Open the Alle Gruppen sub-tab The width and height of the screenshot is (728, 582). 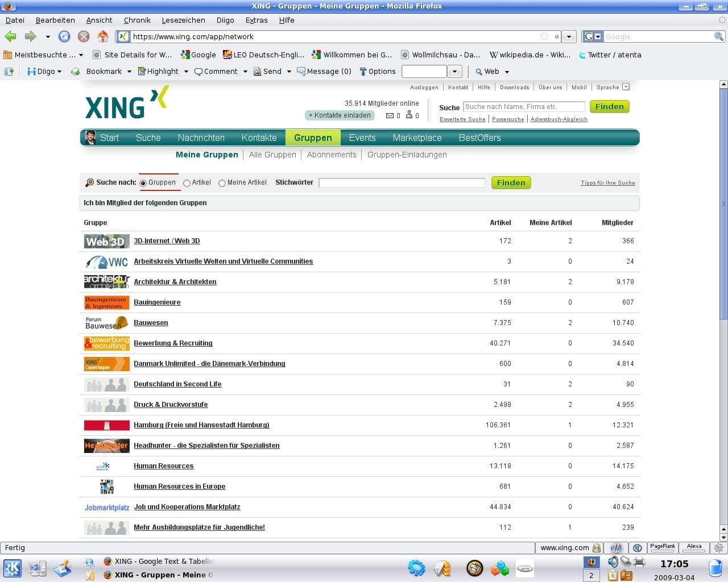pyautogui.click(x=272, y=155)
